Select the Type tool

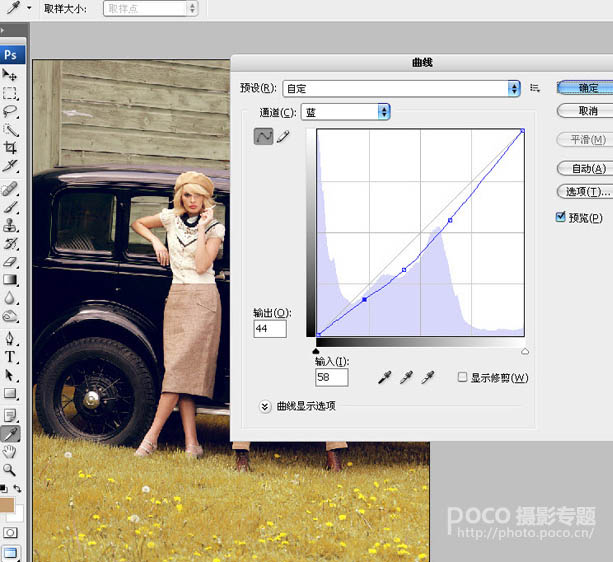(x=11, y=356)
